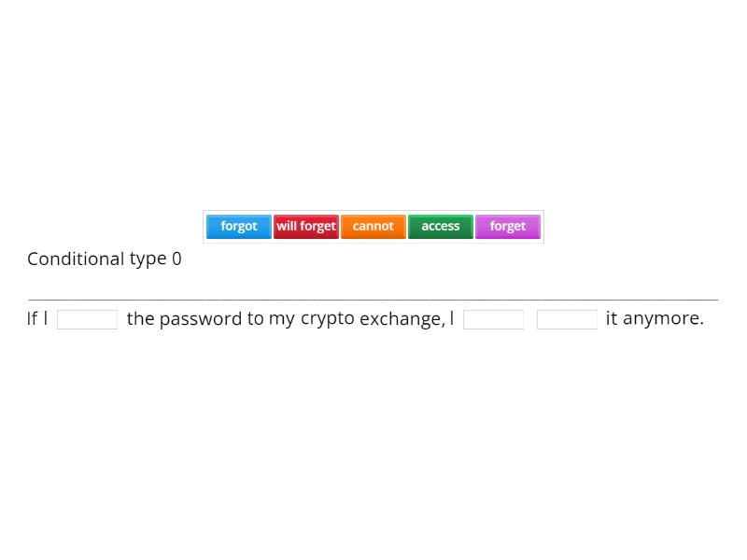Image resolution: width=747 pixels, height=560 pixels.
Task: Click the digit "0" in the heading
Action: click(176, 259)
